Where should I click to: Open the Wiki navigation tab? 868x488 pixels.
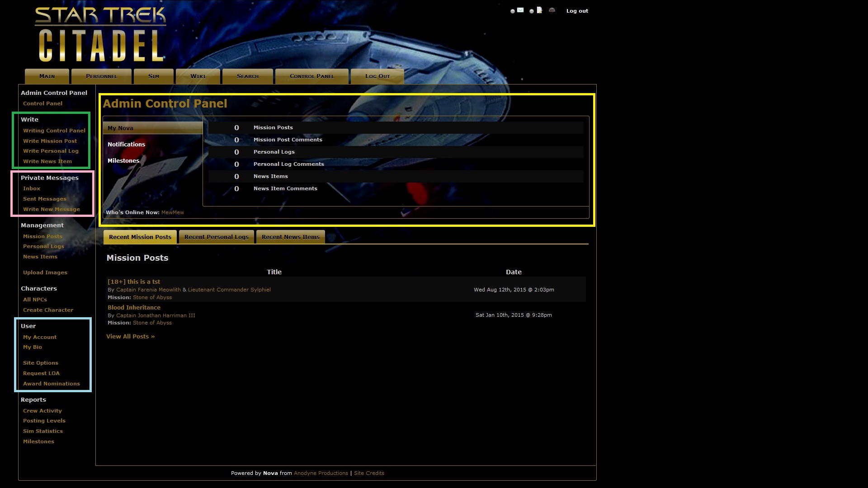(x=198, y=76)
